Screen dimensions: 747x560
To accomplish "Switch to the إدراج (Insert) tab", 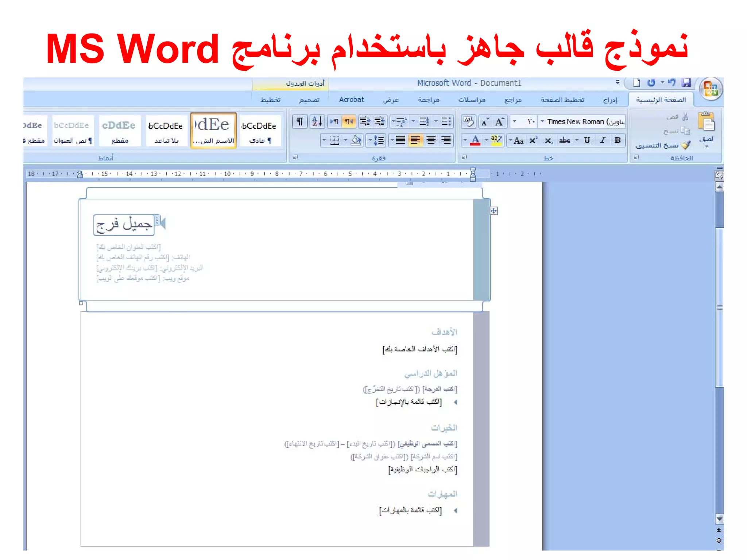I will (610, 100).
